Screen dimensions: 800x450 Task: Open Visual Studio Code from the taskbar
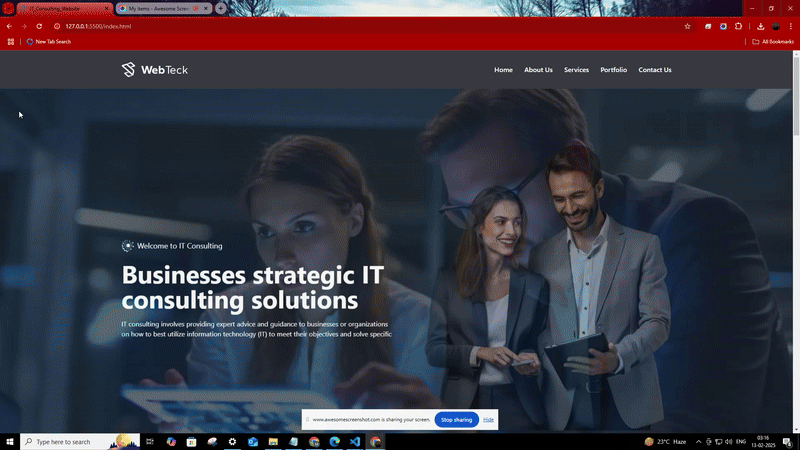tap(355, 442)
